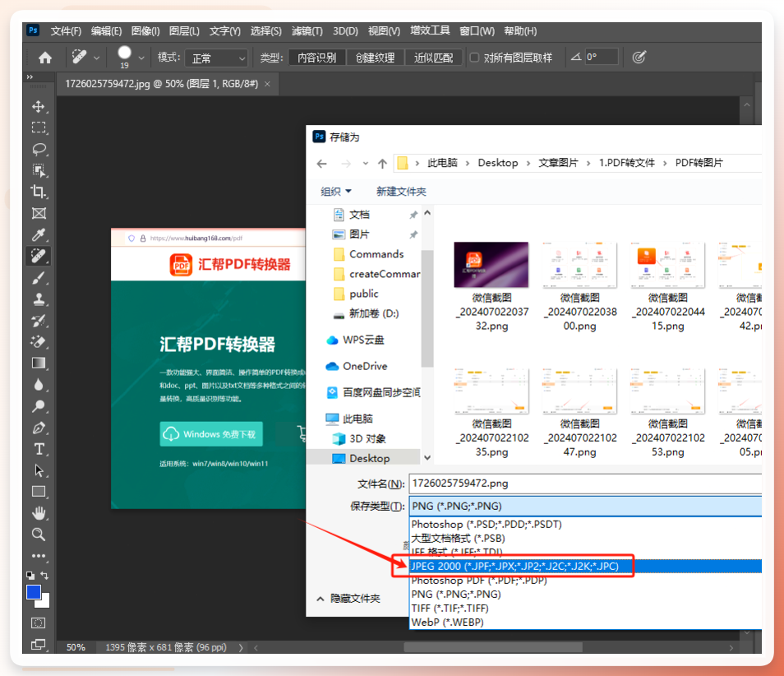The height and width of the screenshot is (676, 784).
Task: Open the 图层(L) menu
Action: click(184, 31)
